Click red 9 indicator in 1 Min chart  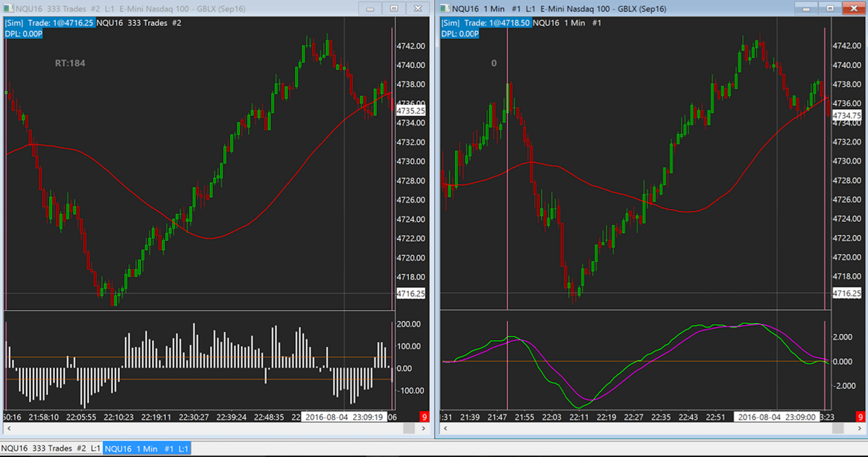coord(860,417)
